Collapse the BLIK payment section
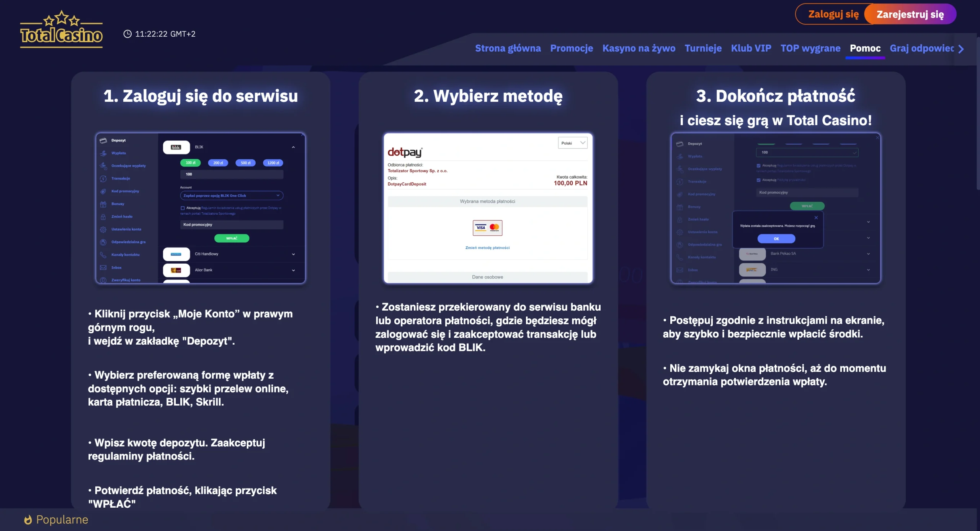 pyautogui.click(x=293, y=147)
